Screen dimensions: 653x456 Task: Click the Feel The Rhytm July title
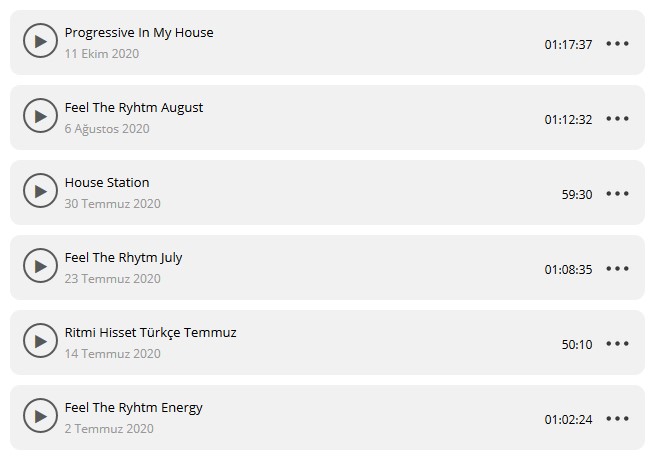pos(123,258)
